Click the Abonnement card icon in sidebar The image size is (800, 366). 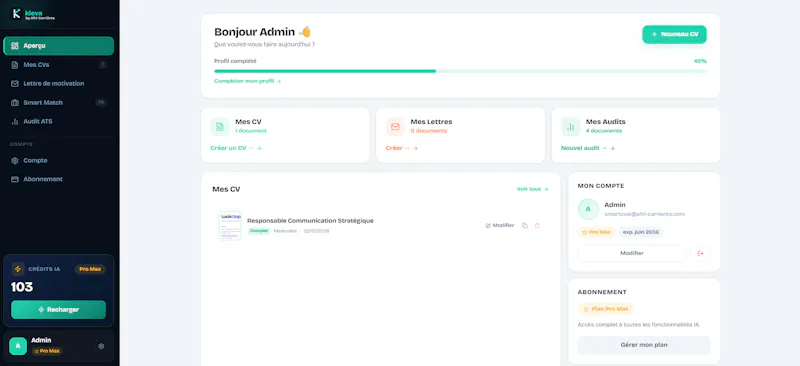click(15, 179)
